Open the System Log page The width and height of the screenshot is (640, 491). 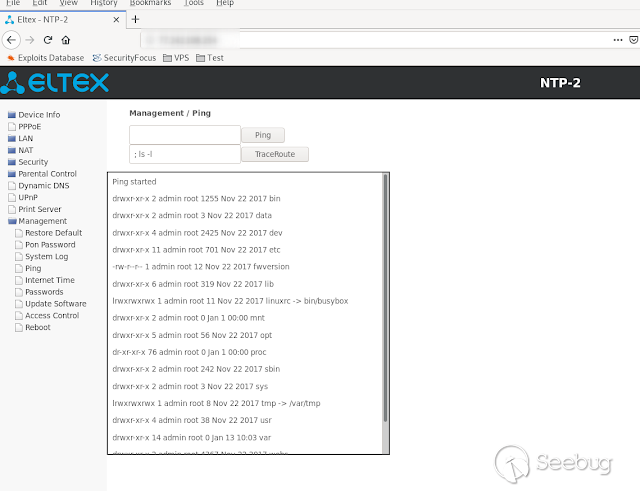42,257
